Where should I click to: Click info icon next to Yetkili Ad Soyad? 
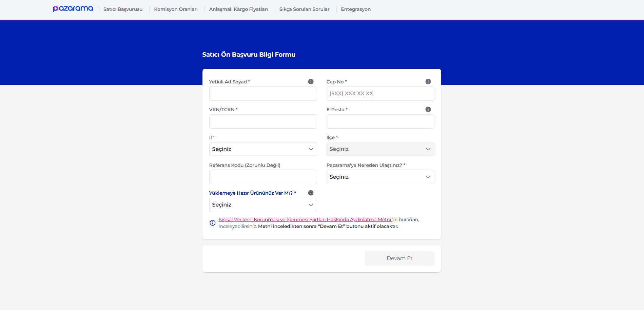311,82
